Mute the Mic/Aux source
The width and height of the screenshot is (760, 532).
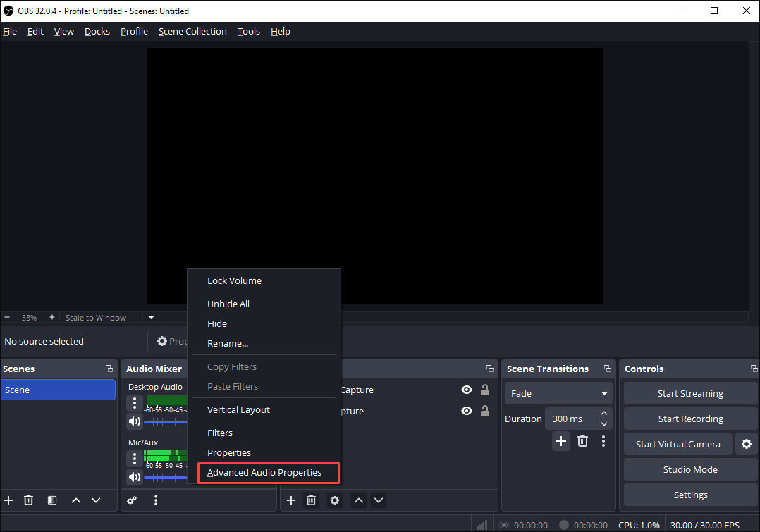[134, 476]
